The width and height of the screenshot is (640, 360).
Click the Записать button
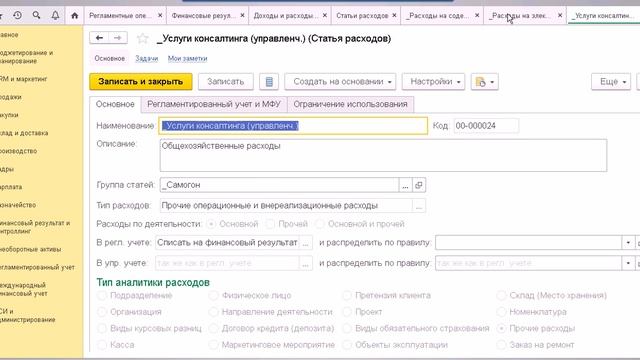click(226, 82)
